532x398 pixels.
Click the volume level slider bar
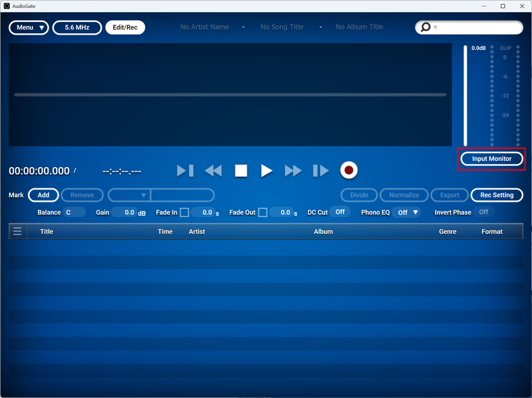465,95
